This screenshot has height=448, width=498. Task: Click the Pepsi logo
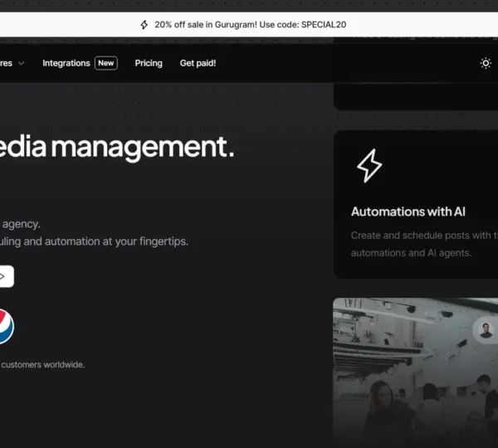4,326
